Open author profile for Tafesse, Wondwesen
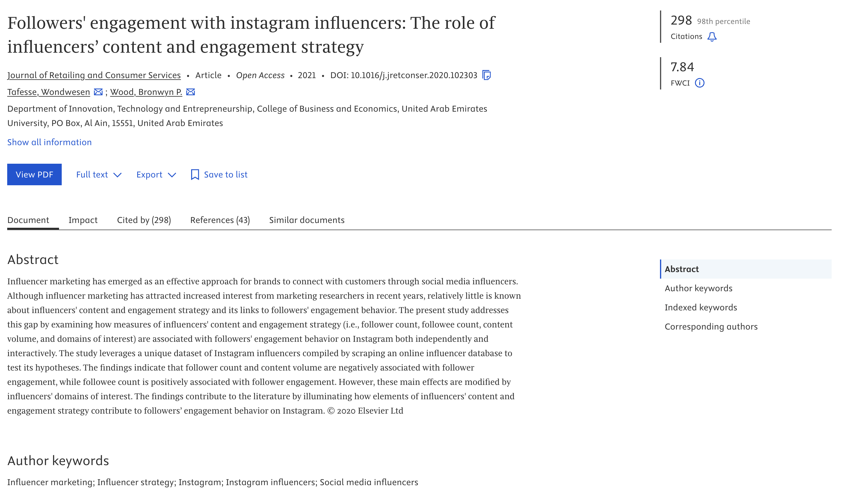864x504 pixels. 49,92
